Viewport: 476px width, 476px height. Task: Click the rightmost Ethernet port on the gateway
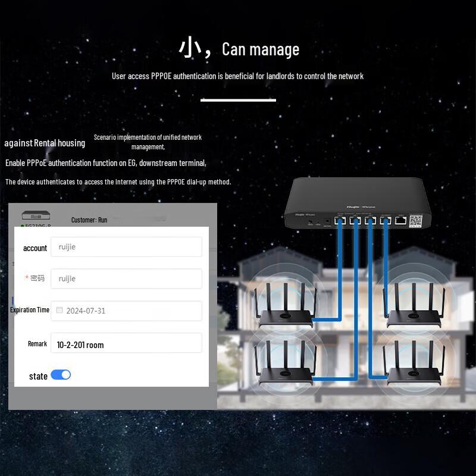click(402, 220)
